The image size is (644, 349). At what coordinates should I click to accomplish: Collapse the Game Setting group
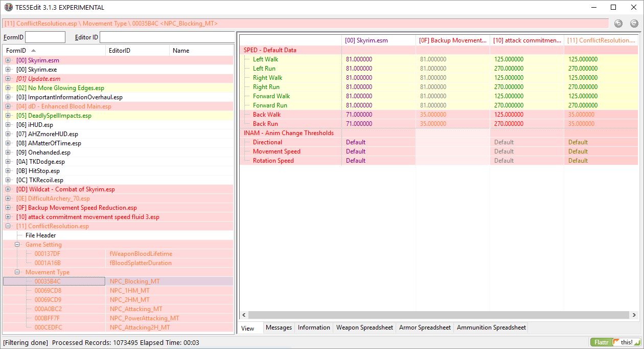click(17, 245)
